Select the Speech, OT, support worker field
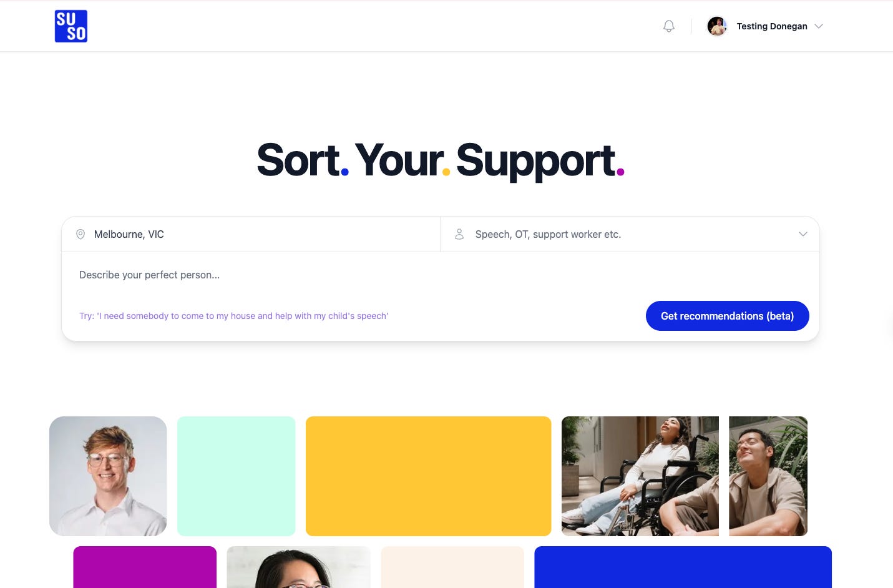893x588 pixels. pyautogui.click(x=630, y=234)
